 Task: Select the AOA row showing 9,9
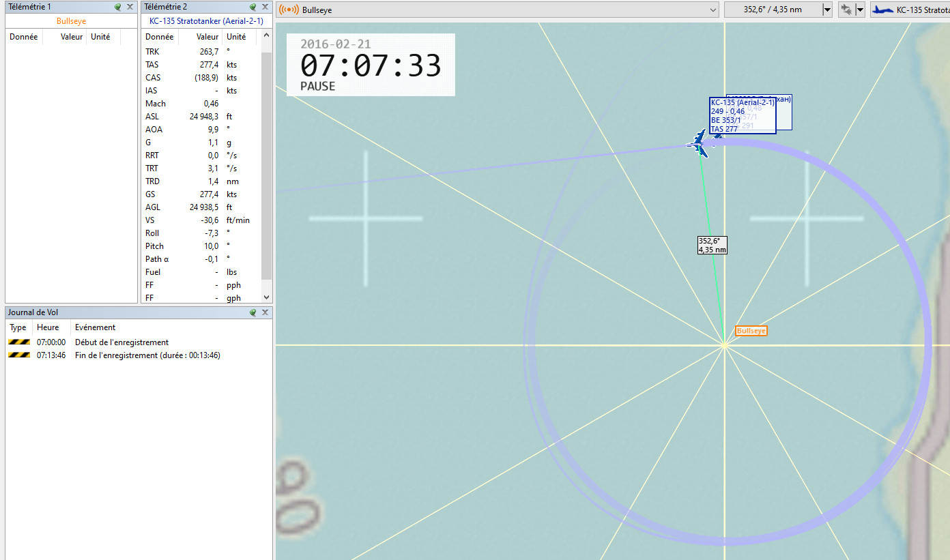(x=201, y=130)
